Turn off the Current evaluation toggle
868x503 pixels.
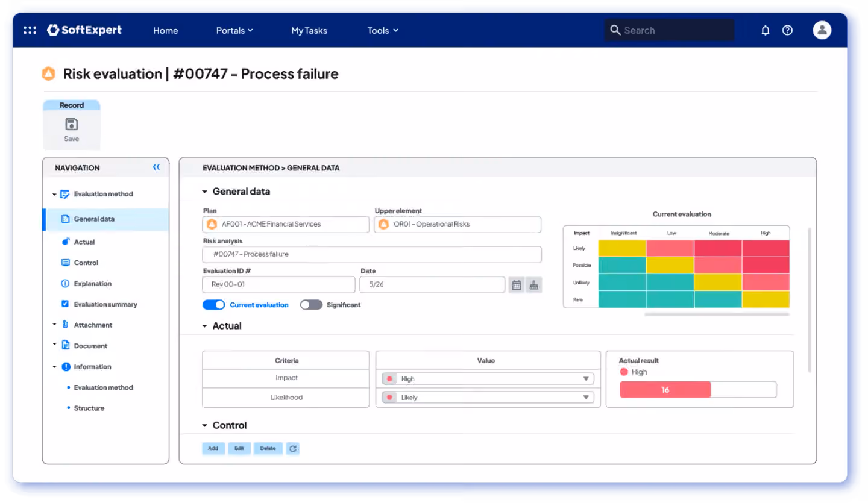tap(214, 305)
